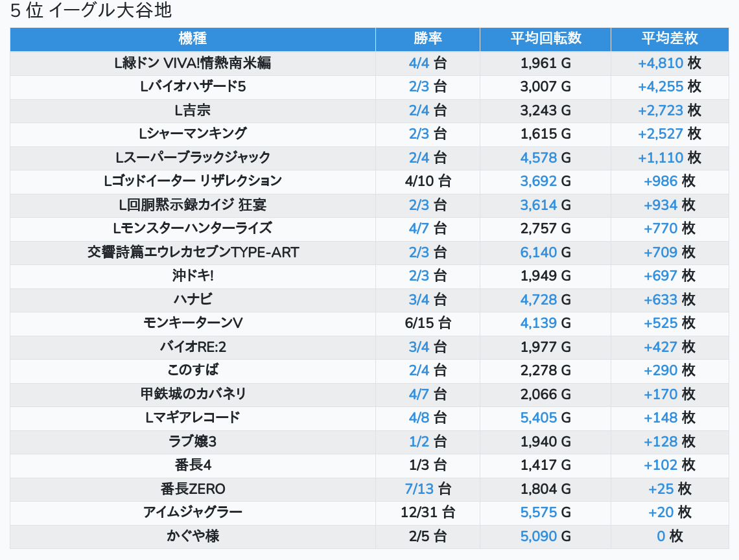
Task: Click average difference +934 枚 value
Action: [669, 205]
